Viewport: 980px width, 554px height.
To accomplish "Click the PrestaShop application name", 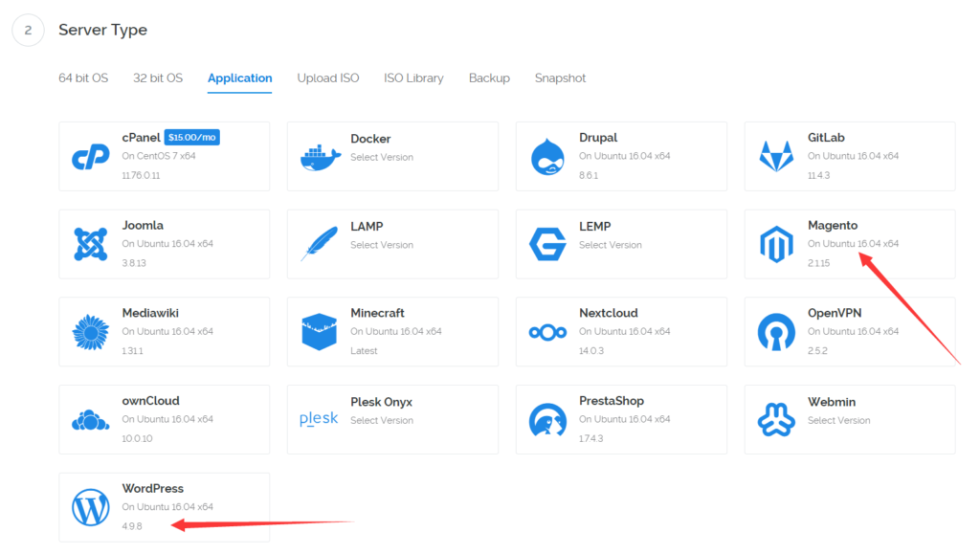I will point(612,401).
